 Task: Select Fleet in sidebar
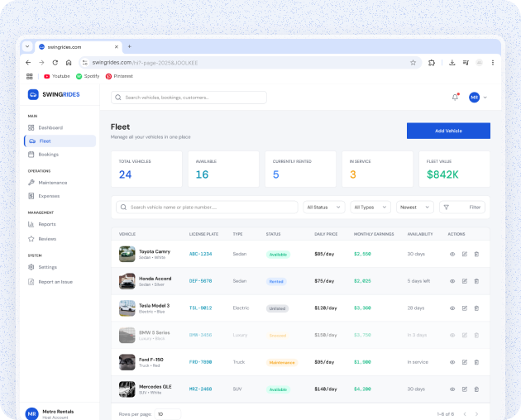click(x=60, y=141)
